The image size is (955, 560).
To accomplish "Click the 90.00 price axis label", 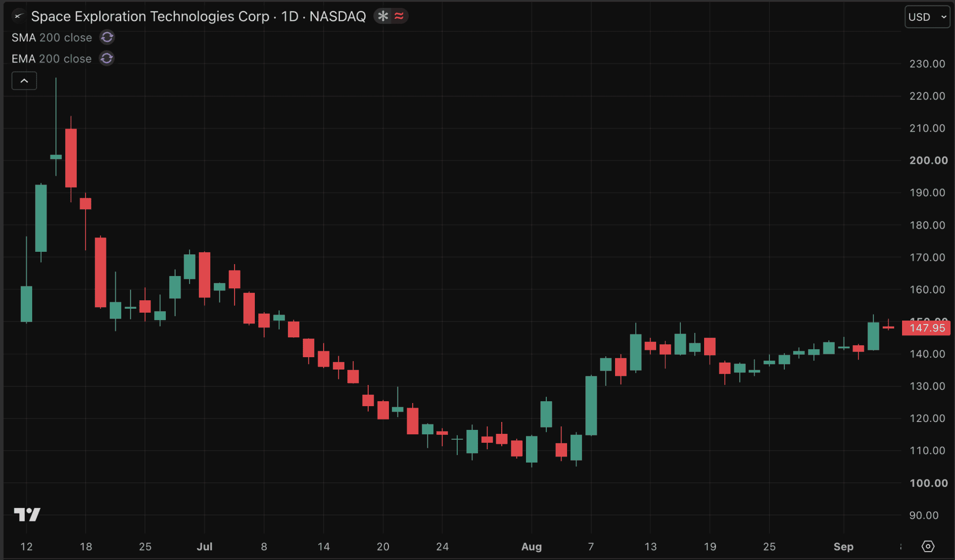I will pos(924,515).
